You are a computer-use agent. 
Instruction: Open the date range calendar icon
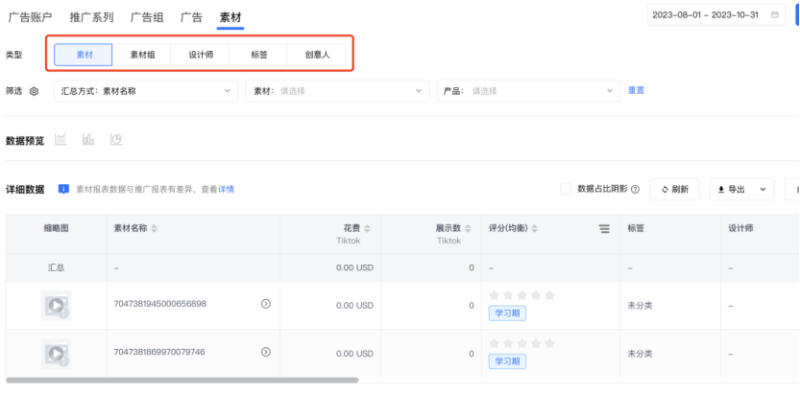[x=774, y=15]
